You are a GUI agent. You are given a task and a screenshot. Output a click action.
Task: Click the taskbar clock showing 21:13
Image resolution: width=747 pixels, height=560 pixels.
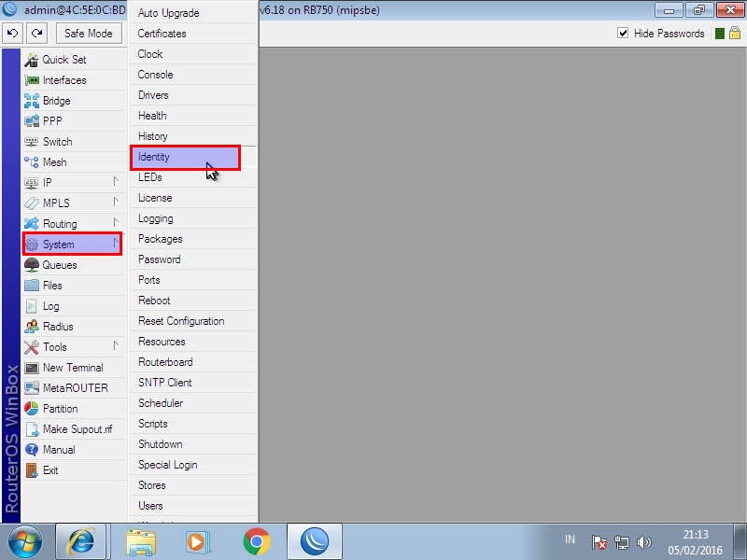coord(695,542)
